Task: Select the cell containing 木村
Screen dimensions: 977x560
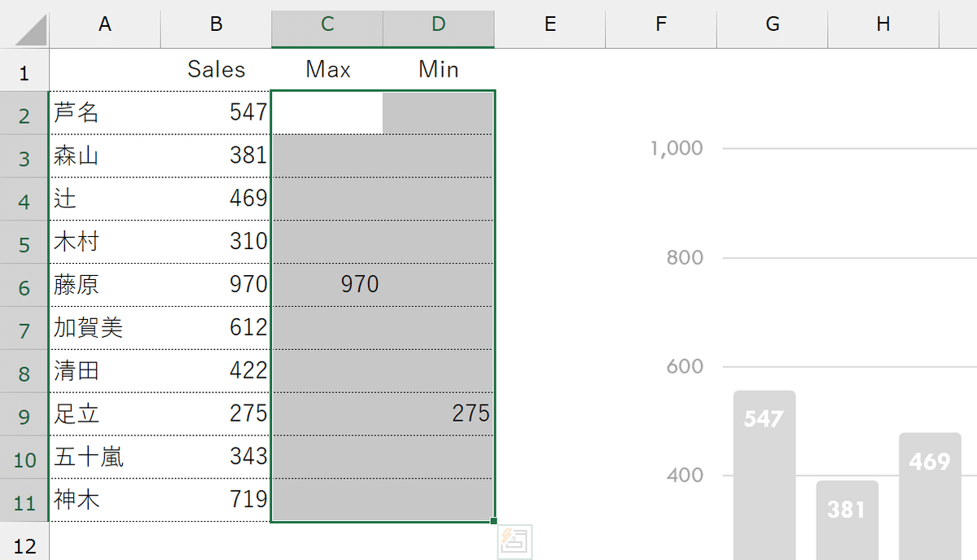Action: tap(105, 242)
